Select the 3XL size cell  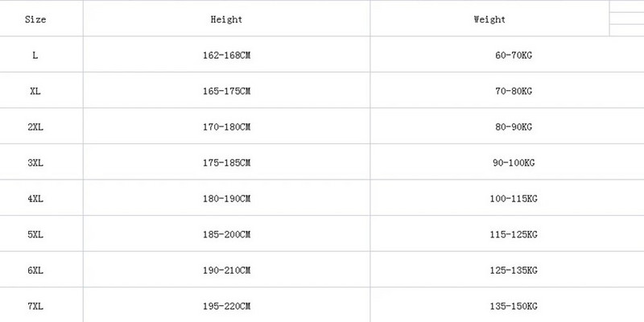[35, 163]
